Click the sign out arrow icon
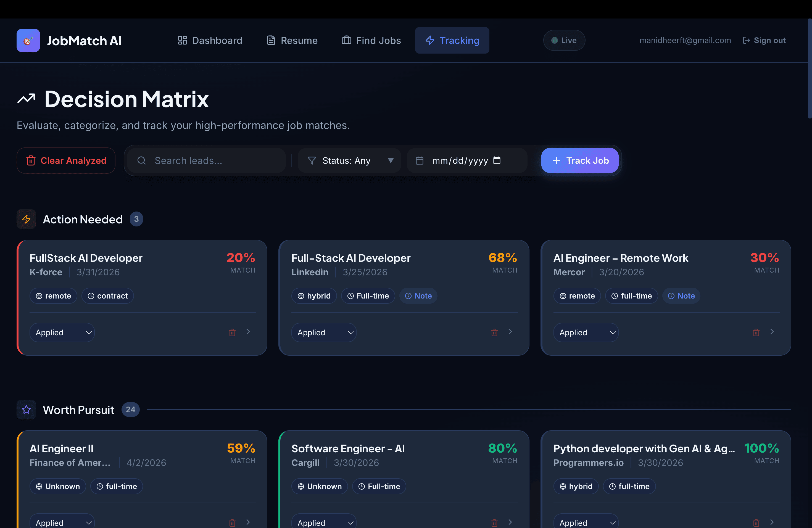The height and width of the screenshot is (528, 812). [746, 41]
